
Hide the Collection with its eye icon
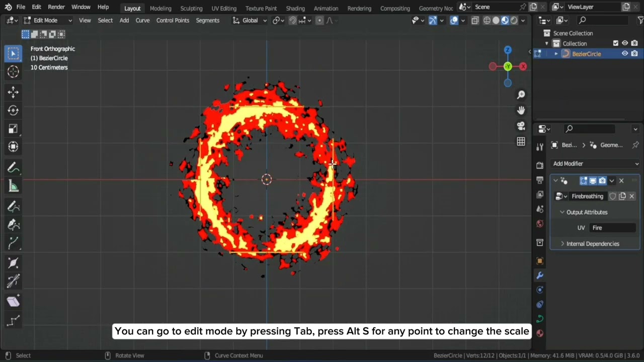(625, 43)
